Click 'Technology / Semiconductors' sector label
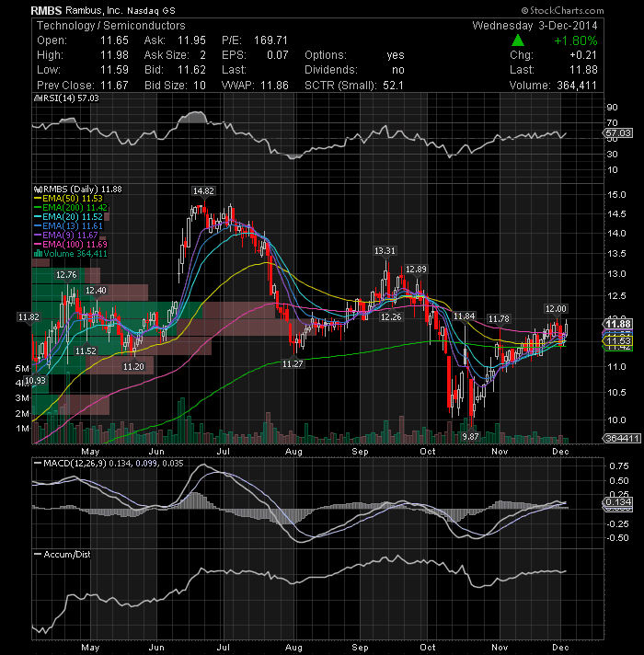Image resolution: width=644 pixels, height=655 pixels. click(x=111, y=26)
